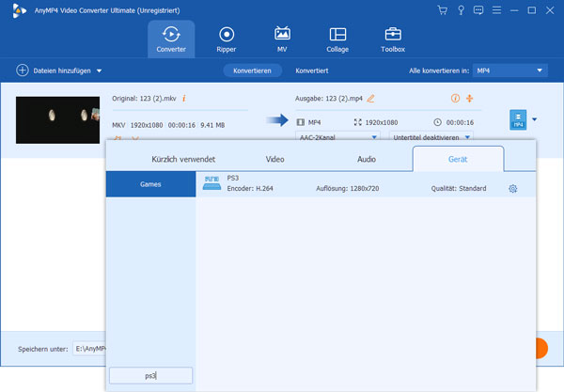564x392 pixels.
Task: Open the hamburger menu
Action: click(496, 10)
